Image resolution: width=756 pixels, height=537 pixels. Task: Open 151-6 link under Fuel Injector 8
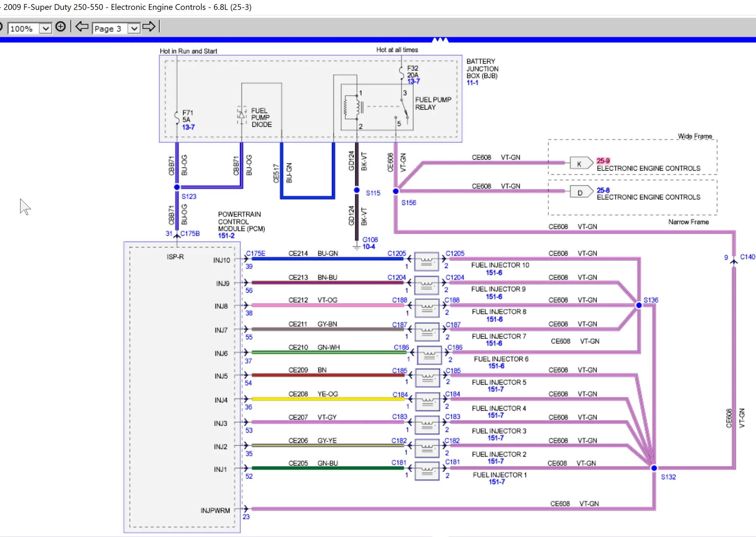pos(495,319)
